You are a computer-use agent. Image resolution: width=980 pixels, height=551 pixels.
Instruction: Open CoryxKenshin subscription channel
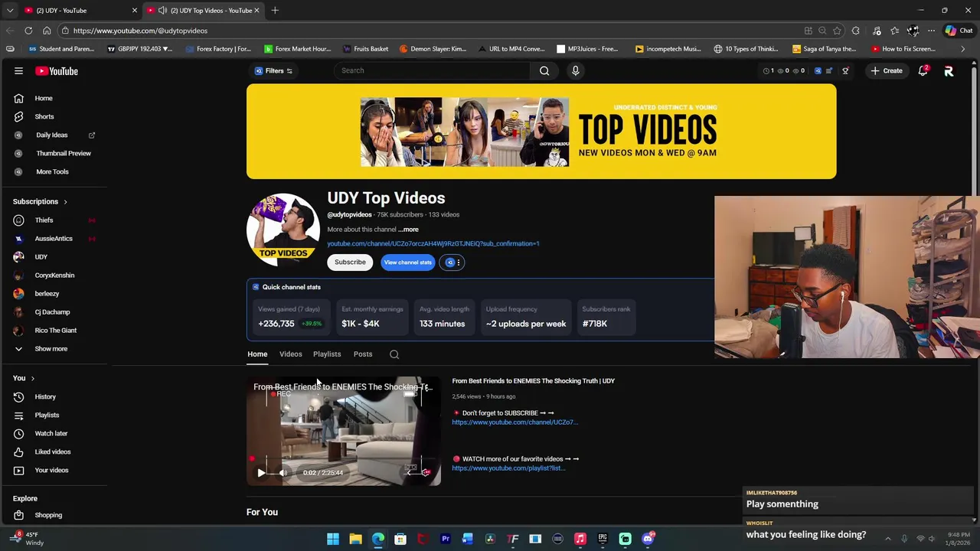[x=55, y=275]
